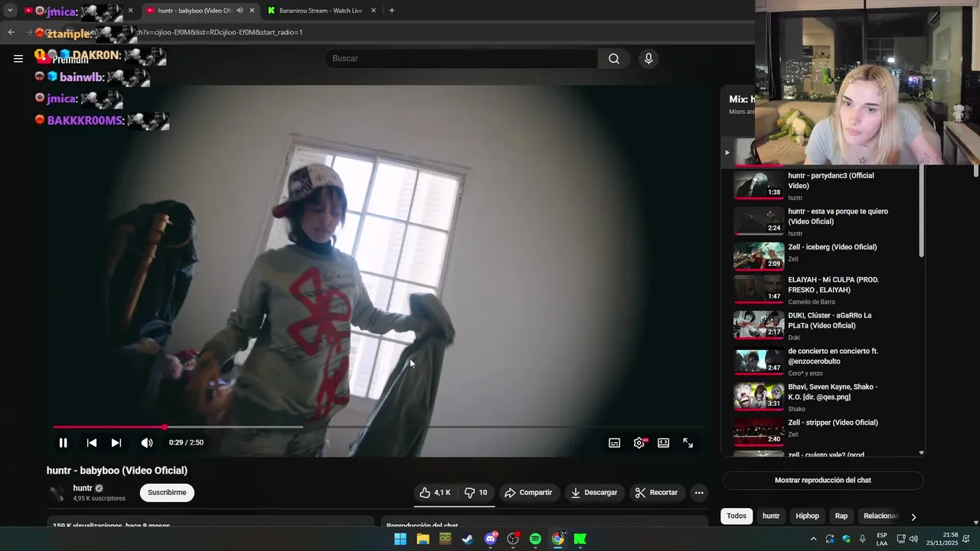Click the magnifier search button
980x551 pixels.
coord(614,58)
